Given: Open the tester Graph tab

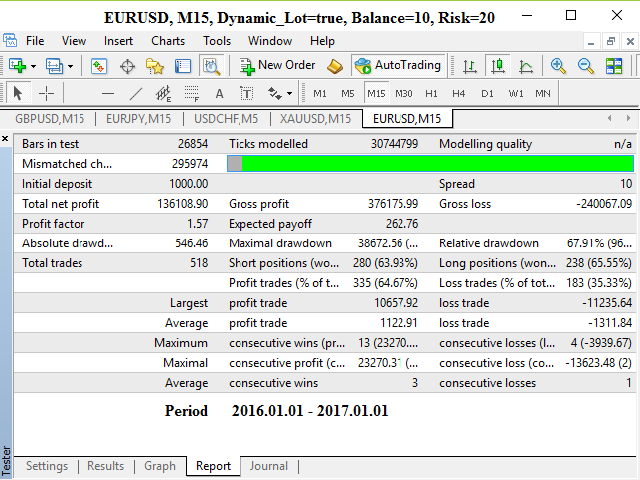Looking at the screenshot, I should (160, 466).
